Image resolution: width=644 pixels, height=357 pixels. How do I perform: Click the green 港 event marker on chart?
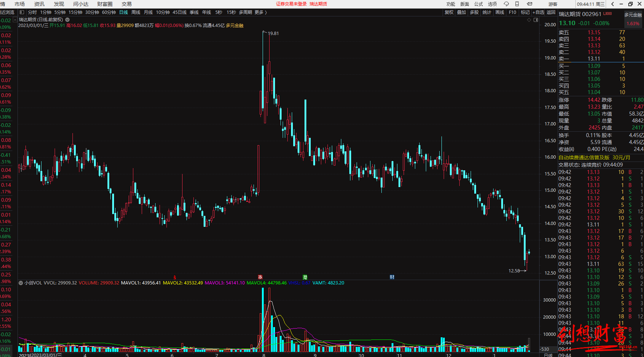(x=305, y=277)
